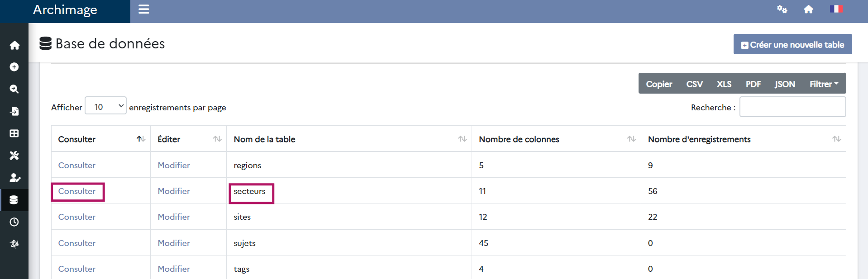The image size is (868, 279).
Task: Export the table as CSV
Action: click(x=694, y=84)
